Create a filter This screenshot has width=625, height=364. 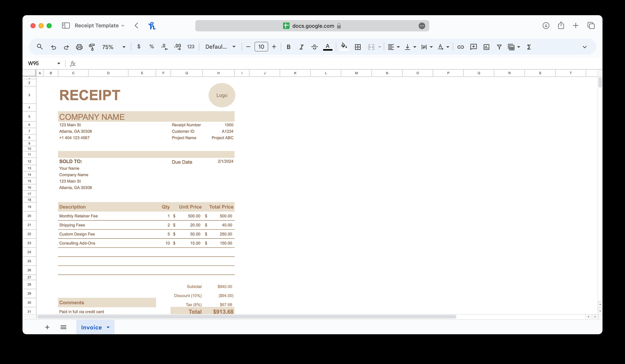499,47
